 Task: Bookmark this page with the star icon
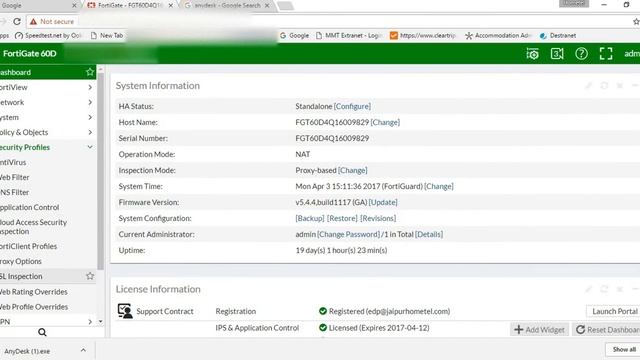pos(636,21)
